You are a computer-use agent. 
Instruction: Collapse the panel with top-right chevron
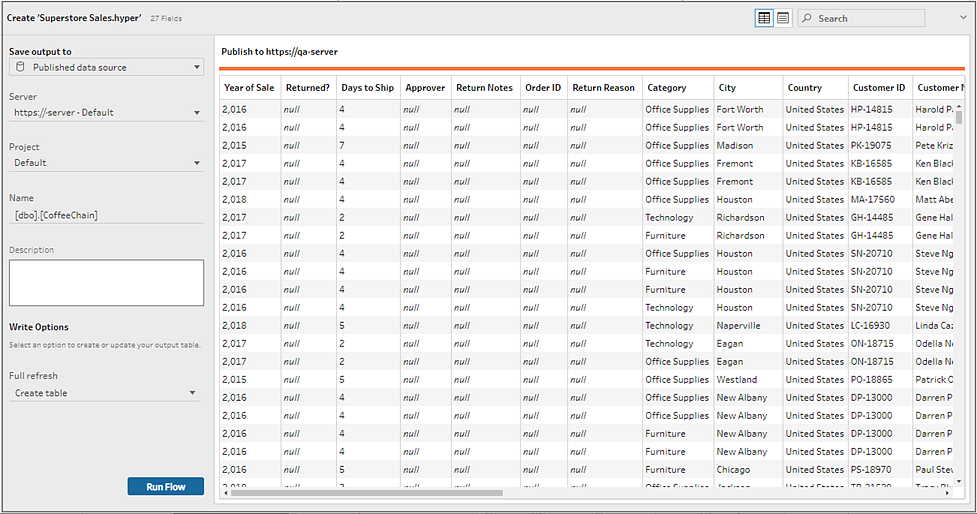pyautogui.click(x=963, y=17)
